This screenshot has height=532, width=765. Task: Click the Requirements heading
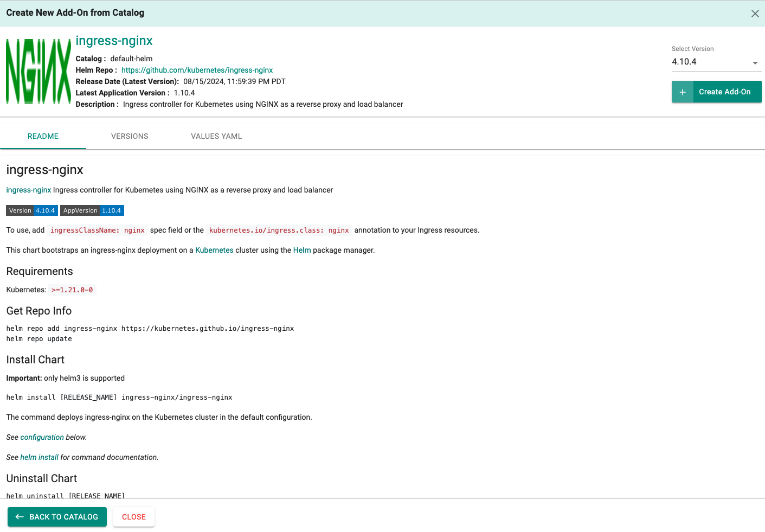point(40,271)
